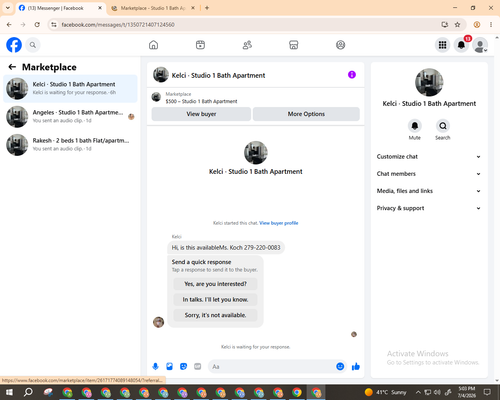Screen dimensions: 500x400
Task: Attach a photo with the image icon
Action: click(170, 367)
